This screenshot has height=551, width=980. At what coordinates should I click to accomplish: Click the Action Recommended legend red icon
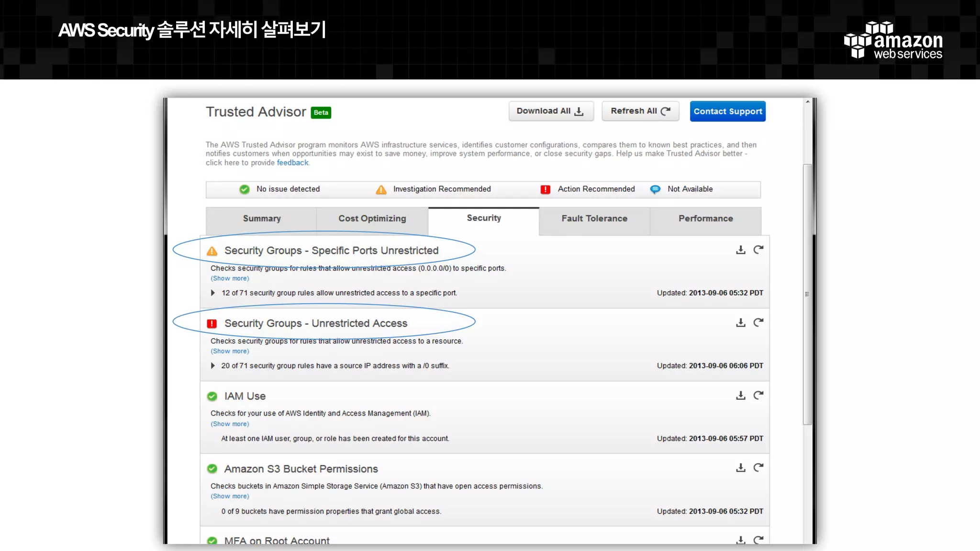pos(545,189)
